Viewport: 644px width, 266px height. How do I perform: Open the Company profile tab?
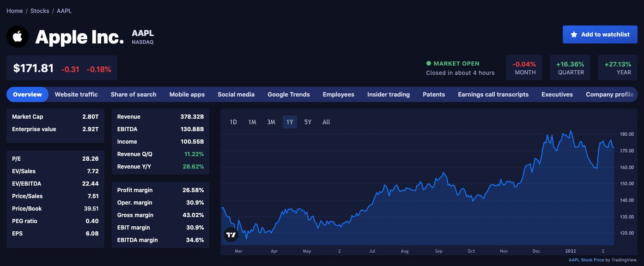pyautogui.click(x=610, y=94)
